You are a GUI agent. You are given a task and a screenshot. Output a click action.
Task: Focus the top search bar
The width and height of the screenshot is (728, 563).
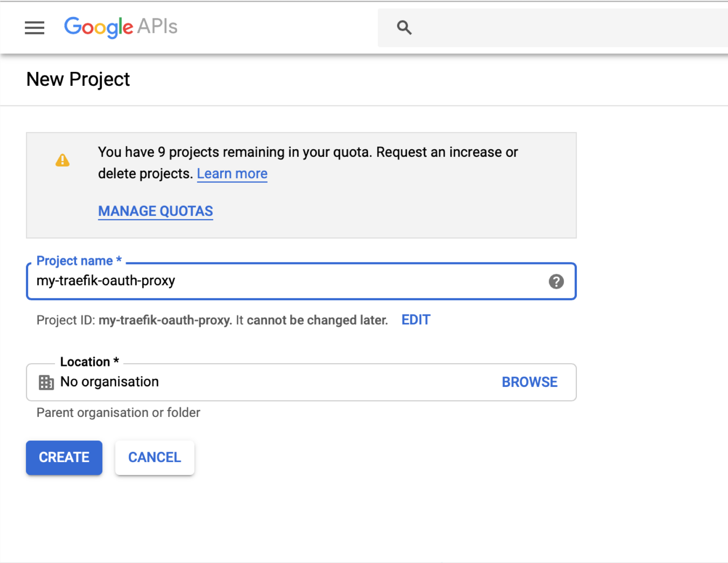tap(553, 28)
